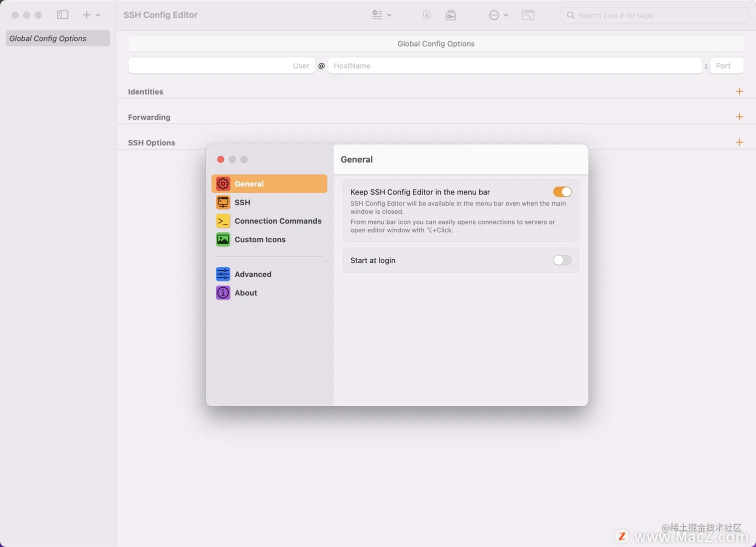Open the key identities icon in toolbar
The height and width of the screenshot is (547, 756).
[450, 15]
